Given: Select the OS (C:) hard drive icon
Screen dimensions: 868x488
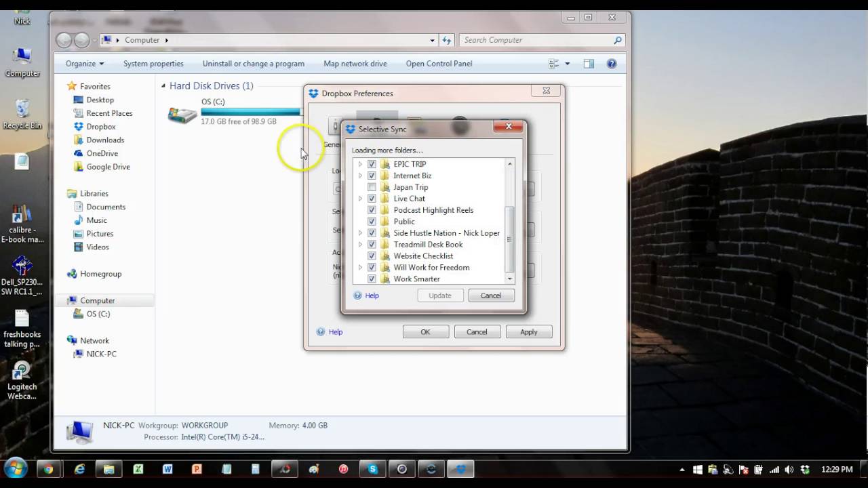Looking at the screenshot, I should pyautogui.click(x=182, y=115).
